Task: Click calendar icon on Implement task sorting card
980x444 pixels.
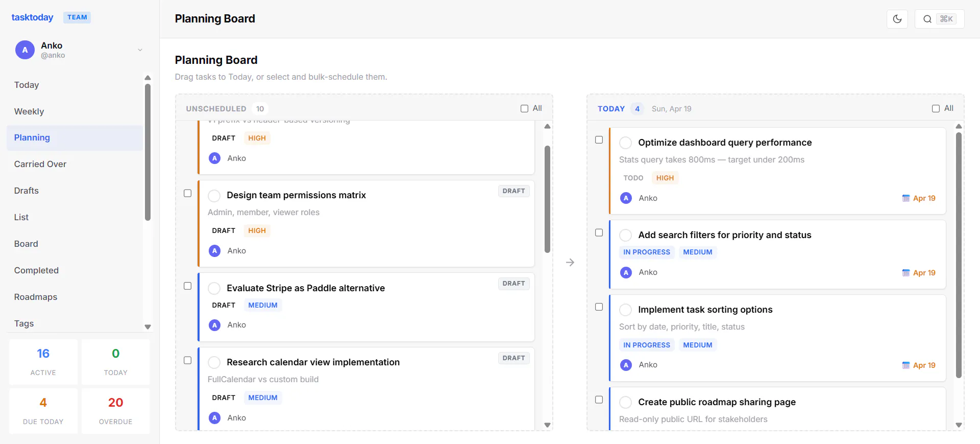Action: (x=906, y=365)
